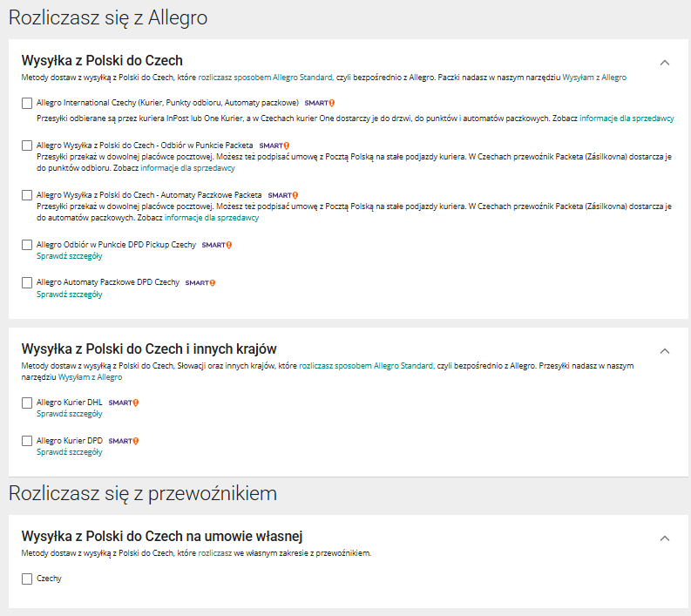The width and height of the screenshot is (691, 616).
Task: Open 'Wysyłam z Allegro' link in first section
Action: click(x=594, y=78)
